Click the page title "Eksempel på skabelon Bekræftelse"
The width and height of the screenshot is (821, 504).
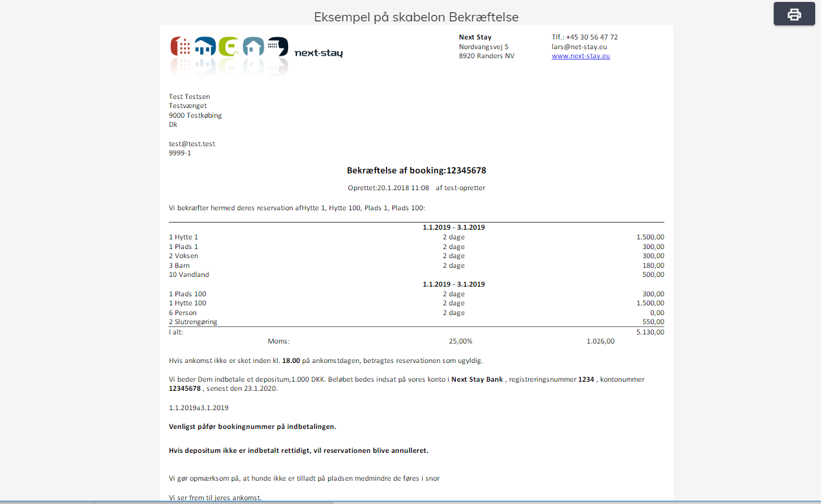[416, 17]
